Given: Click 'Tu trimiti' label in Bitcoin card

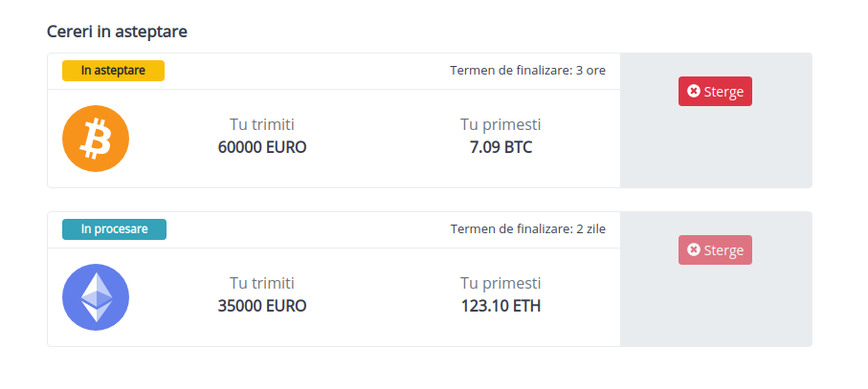Looking at the screenshot, I should tap(262, 125).
